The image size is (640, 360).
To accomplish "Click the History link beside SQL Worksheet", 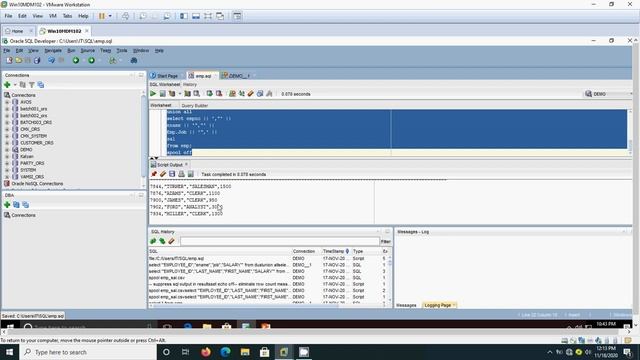I will 190,84.
